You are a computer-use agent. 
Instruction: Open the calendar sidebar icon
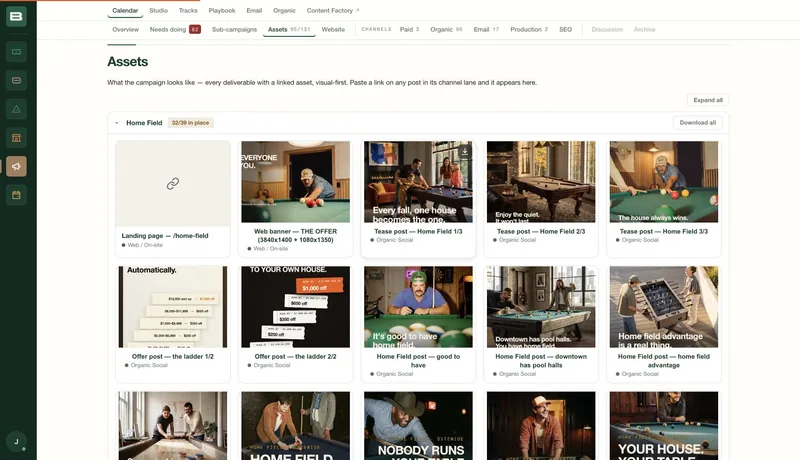(16, 195)
